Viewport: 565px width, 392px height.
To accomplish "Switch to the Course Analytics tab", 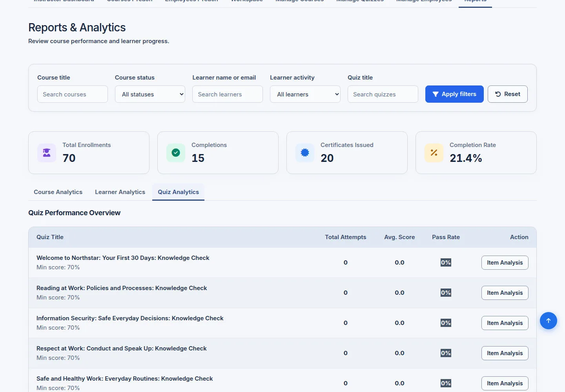I will [58, 192].
